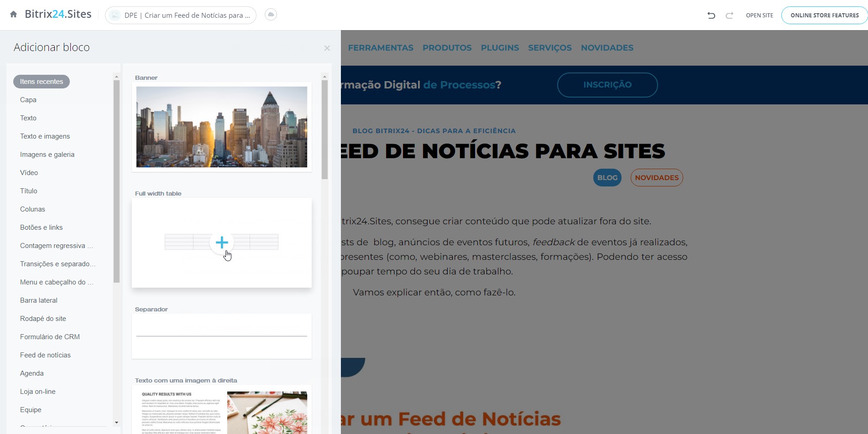Add Texto com uma imagem à direita block
Viewport: 868px width, 434px height.
click(x=222, y=409)
